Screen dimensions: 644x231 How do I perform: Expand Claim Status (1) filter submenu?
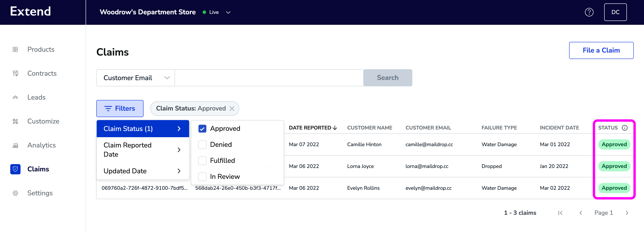[142, 129]
